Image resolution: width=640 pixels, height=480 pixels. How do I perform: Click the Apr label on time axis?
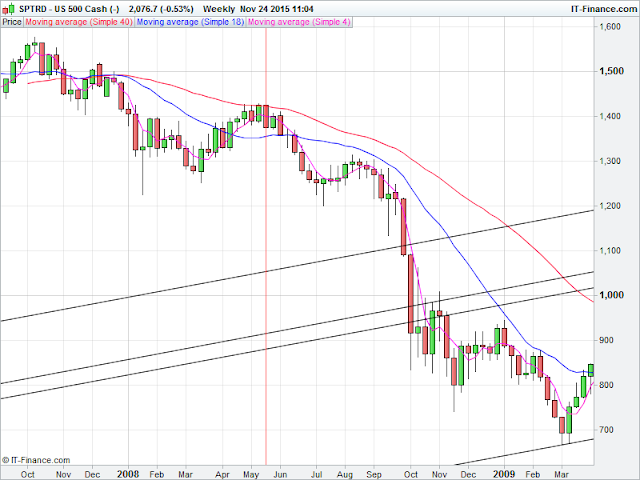[222, 474]
